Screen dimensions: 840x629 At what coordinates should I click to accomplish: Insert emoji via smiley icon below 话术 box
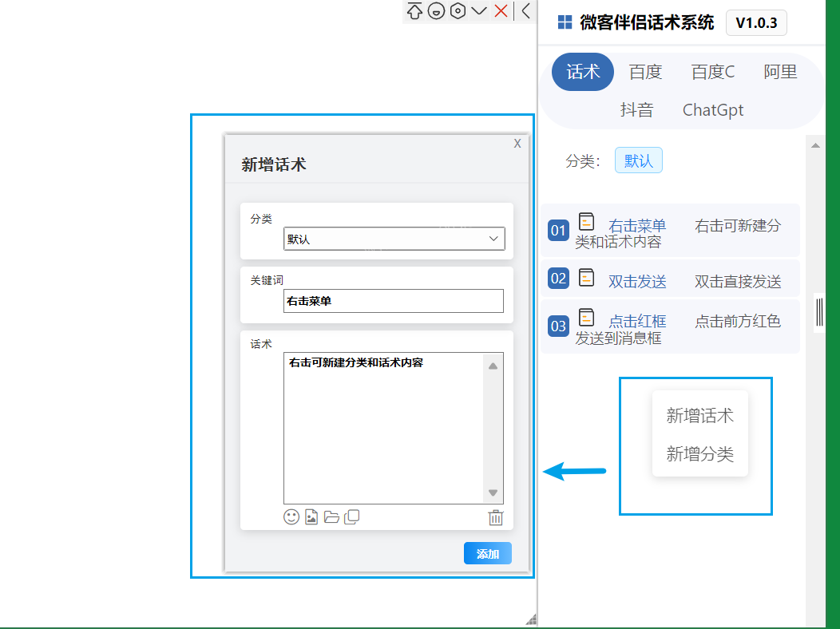(291, 517)
